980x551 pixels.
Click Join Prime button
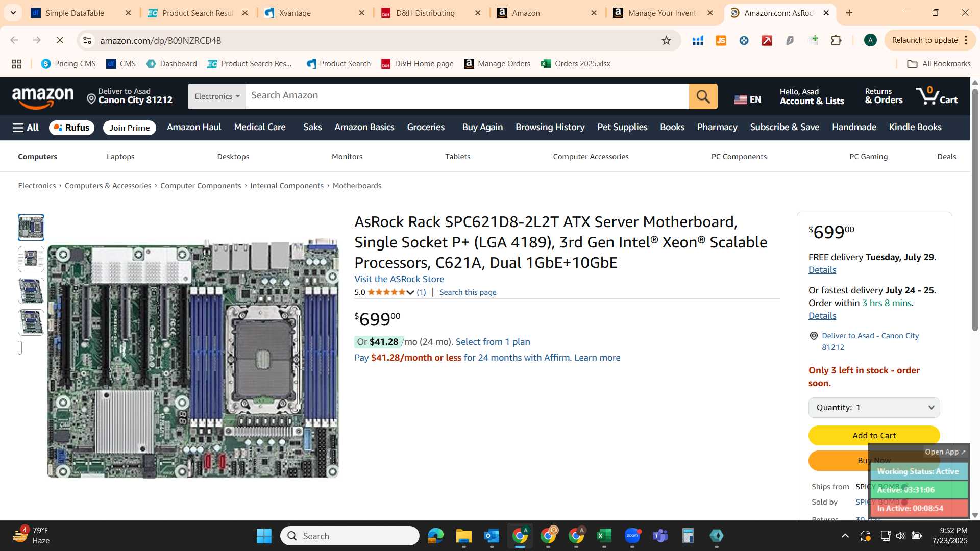point(130,128)
